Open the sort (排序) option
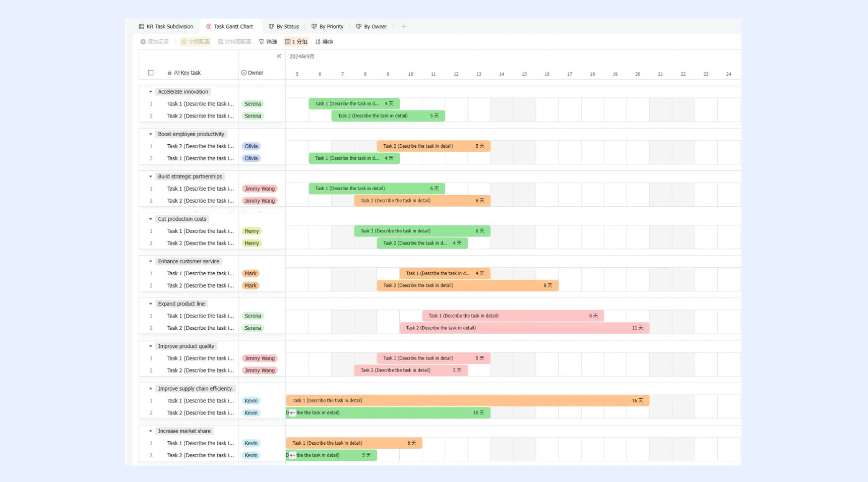The image size is (868, 482). [324, 42]
